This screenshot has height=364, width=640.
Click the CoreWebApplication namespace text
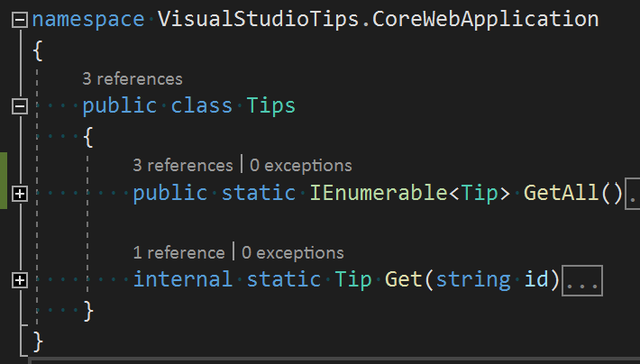pyautogui.click(x=485, y=19)
